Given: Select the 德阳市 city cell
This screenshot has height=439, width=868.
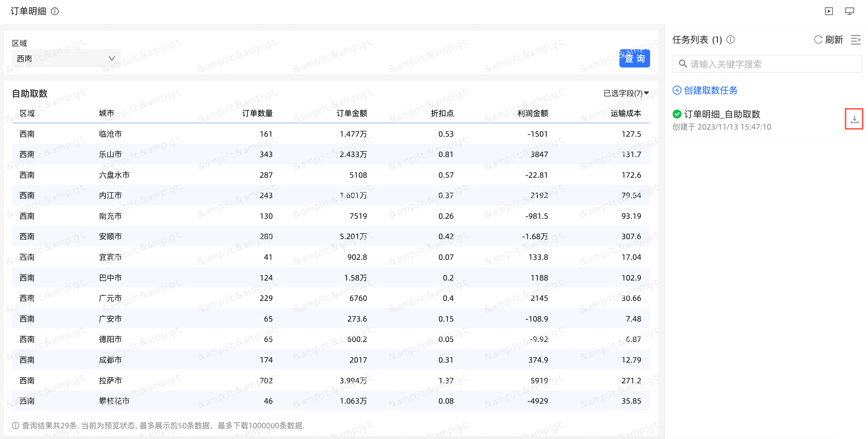Looking at the screenshot, I should (x=111, y=339).
